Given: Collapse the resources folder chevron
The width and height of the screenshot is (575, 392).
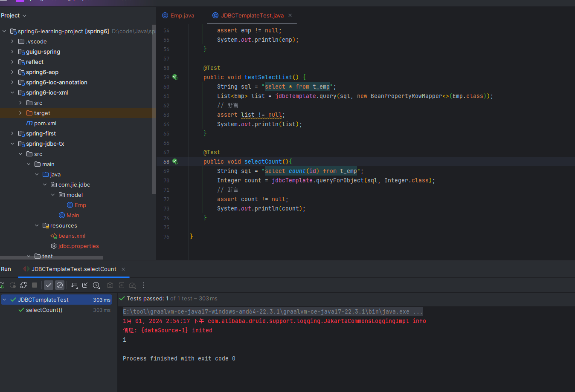Looking at the screenshot, I should (x=37, y=225).
